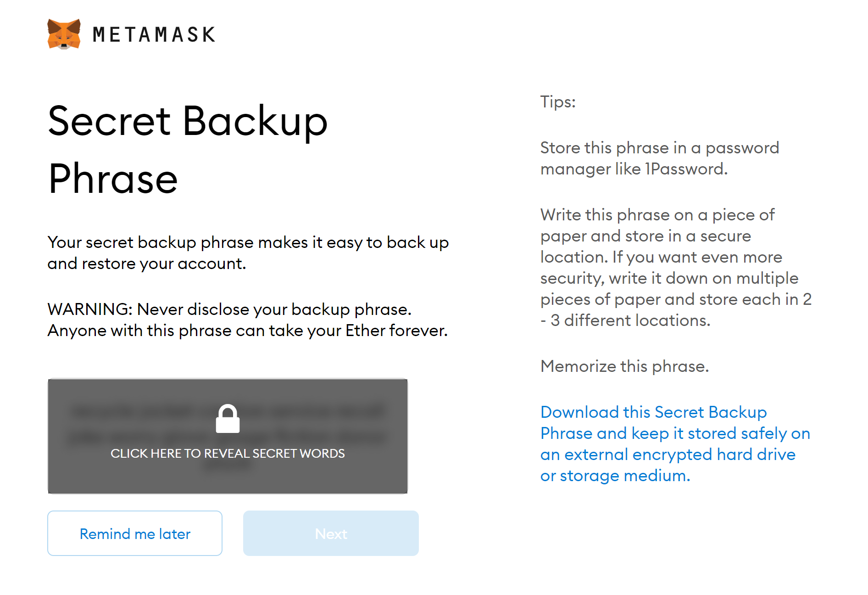This screenshot has width=868, height=595.
Task: Click the CLICK HERE TO REVEAL SECRET WORDS text
Action: pyautogui.click(x=228, y=454)
